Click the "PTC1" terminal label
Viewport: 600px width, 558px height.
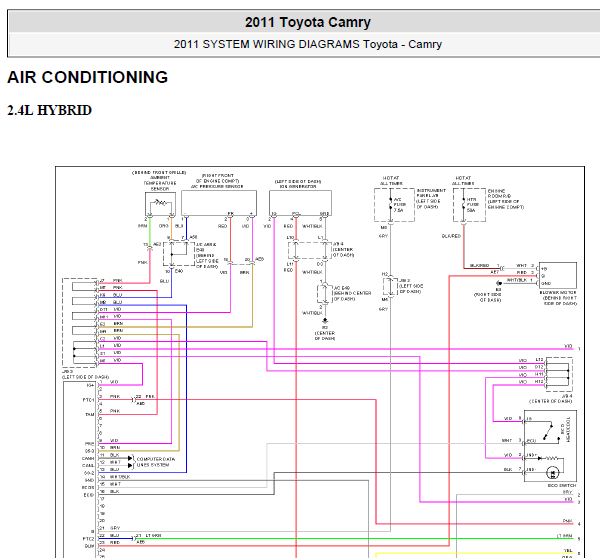[x=88, y=400]
